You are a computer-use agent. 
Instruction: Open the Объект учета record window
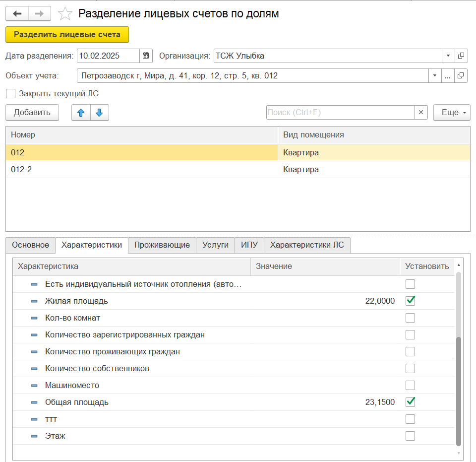tap(461, 75)
